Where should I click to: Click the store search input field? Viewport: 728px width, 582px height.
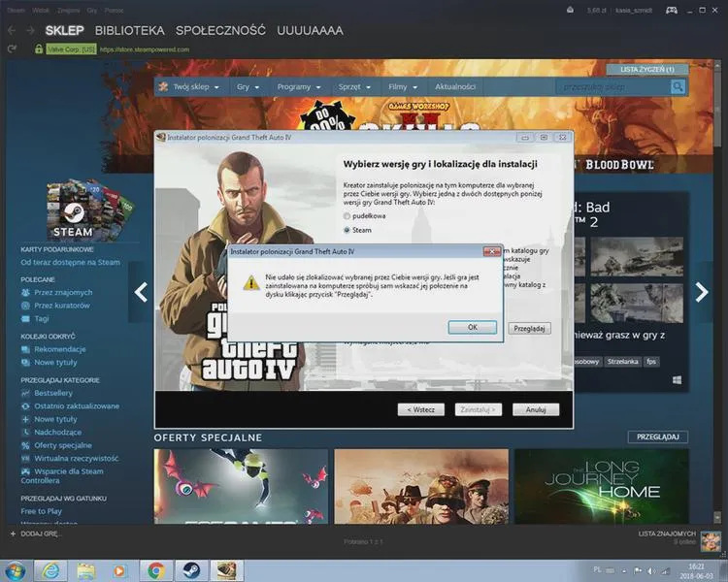tap(613, 86)
